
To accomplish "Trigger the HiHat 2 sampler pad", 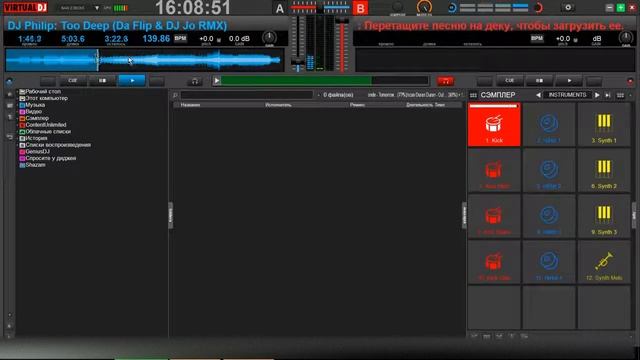I will click(549, 170).
